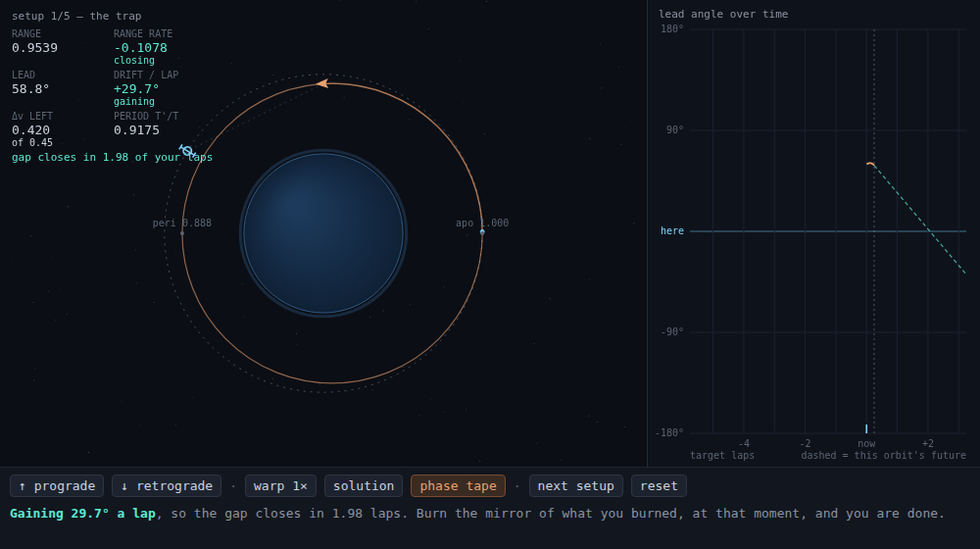Click the blue now tick on time axis
Screen dimensions: 980x549
click(x=866, y=428)
